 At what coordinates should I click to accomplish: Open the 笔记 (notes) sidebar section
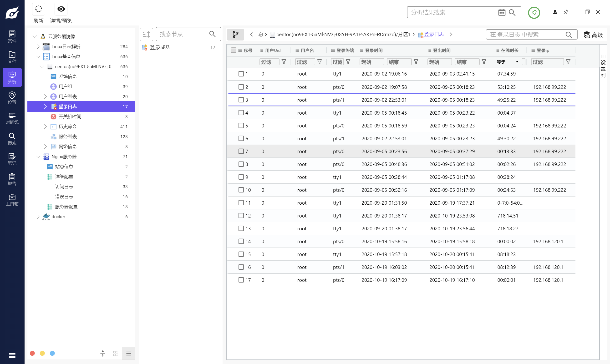[x=12, y=159]
